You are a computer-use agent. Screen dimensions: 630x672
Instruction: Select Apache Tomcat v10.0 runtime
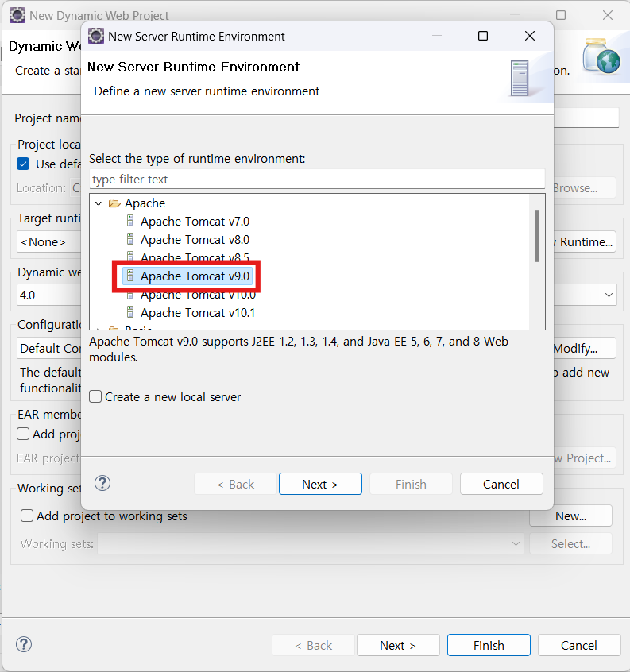click(x=198, y=295)
